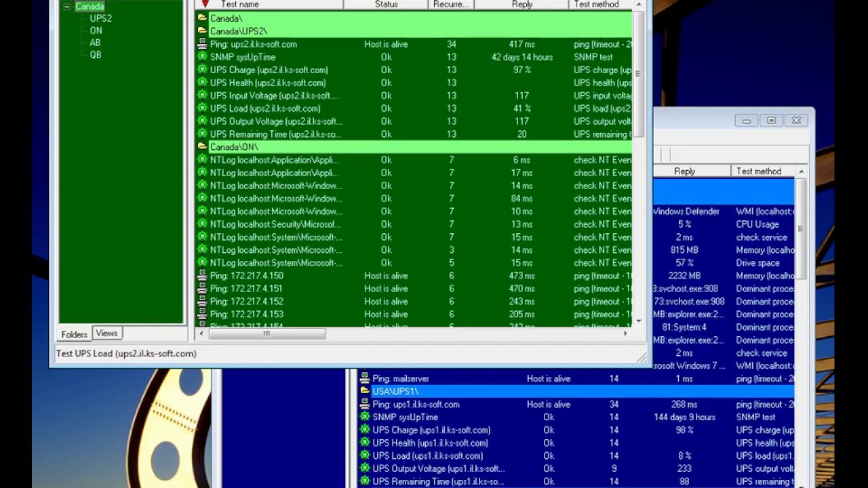Click the icon of UPS Input Voltage ups2 test
The width and height of the screenshot is (868, 488).
pyautogui.click(x=202, y=96)
